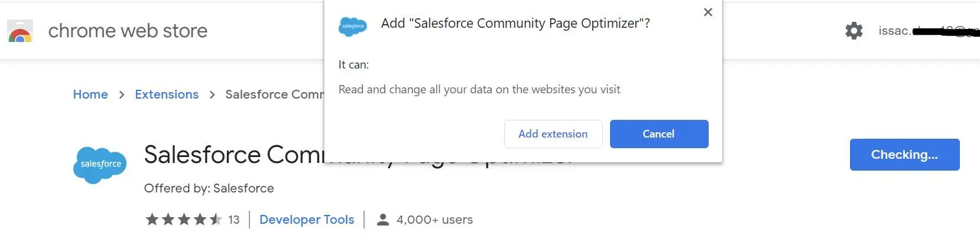This screenshot has height=245, width=980.
Task: Click the Salesforce Comm breadcrumb item
Action: coord(275,94)
